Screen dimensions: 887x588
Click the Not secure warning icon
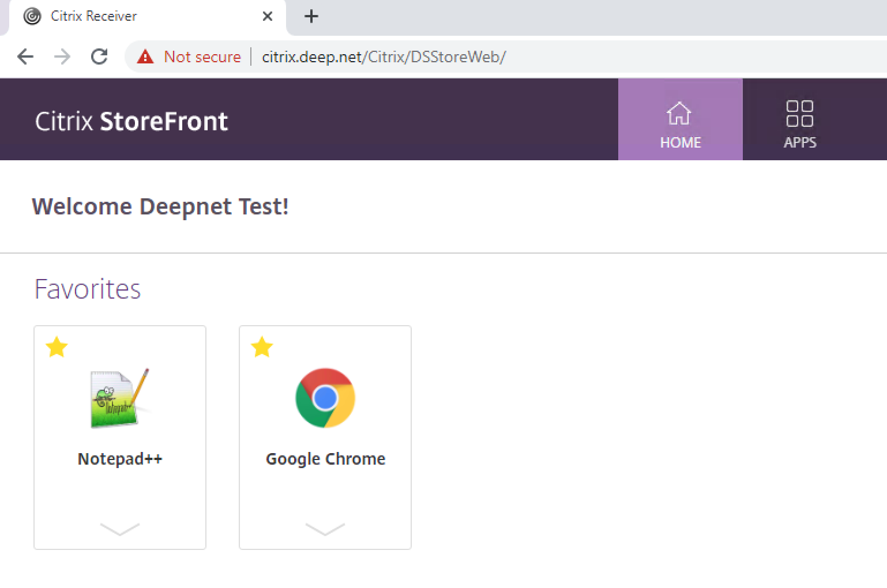145,56
